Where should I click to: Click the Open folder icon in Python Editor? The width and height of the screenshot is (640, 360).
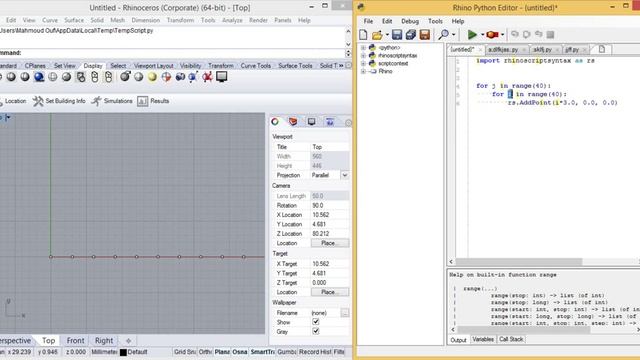[378, 35]
